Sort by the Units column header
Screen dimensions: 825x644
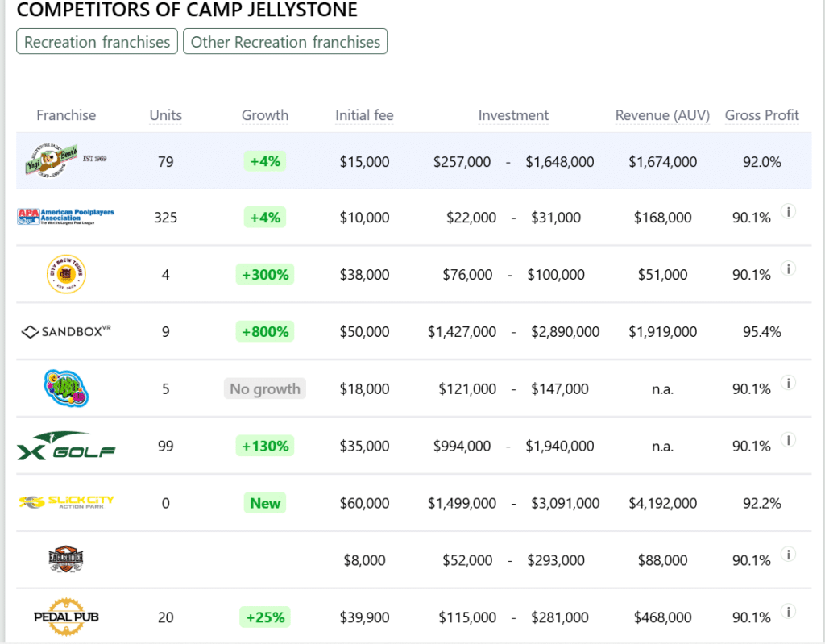pyautogui.click(x=165, y=114)
